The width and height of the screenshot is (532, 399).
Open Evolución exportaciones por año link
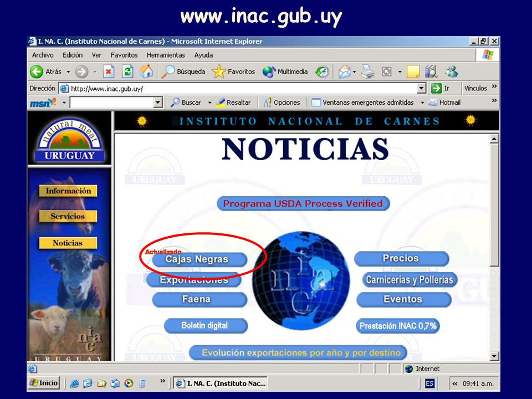point(298,353)
